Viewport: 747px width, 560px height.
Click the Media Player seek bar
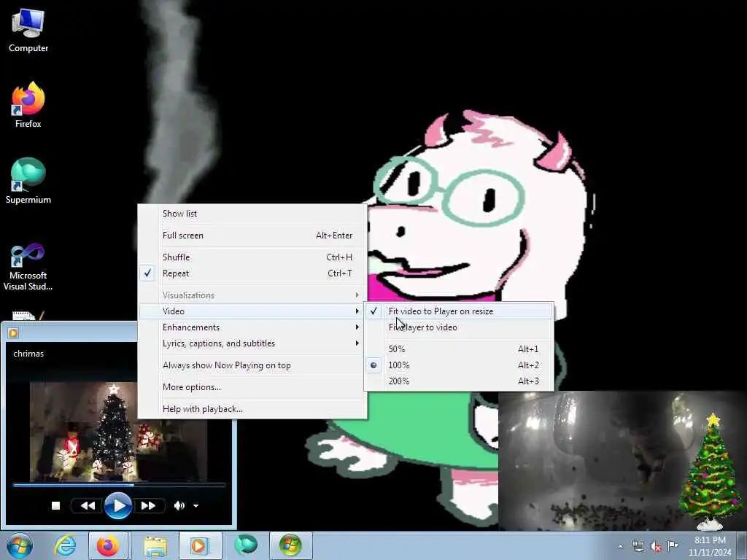119,485
